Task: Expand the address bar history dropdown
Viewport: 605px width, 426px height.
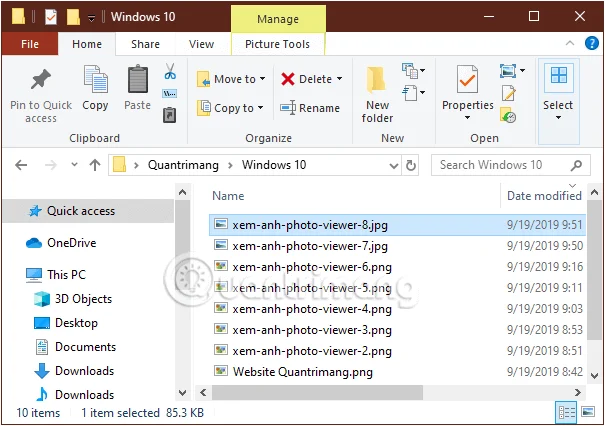Action: click(394, 166)
